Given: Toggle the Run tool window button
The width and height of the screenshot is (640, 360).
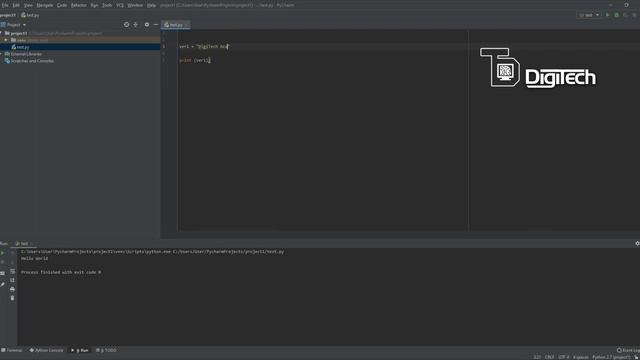Looking at the screenshot, I should 80,350.
